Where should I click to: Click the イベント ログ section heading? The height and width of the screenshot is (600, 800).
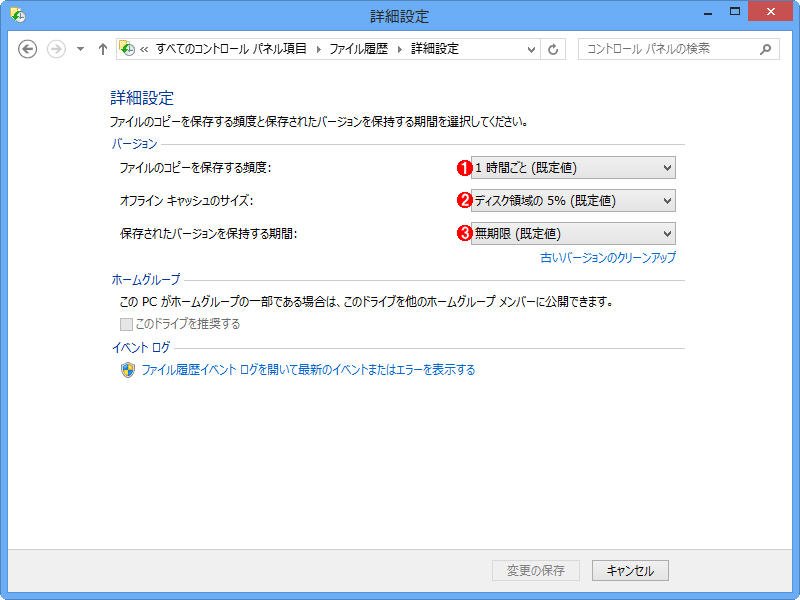(141, 348)
